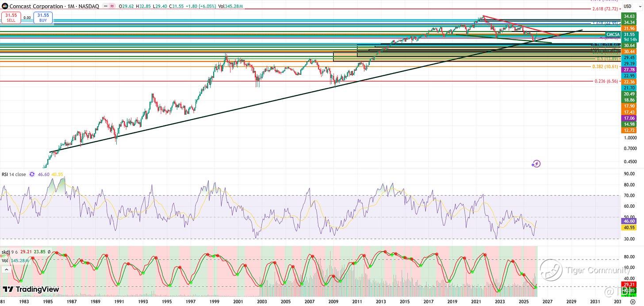Select the RSI 14 close indicator legend
This screenshot has height=306, width=644.
13,174
